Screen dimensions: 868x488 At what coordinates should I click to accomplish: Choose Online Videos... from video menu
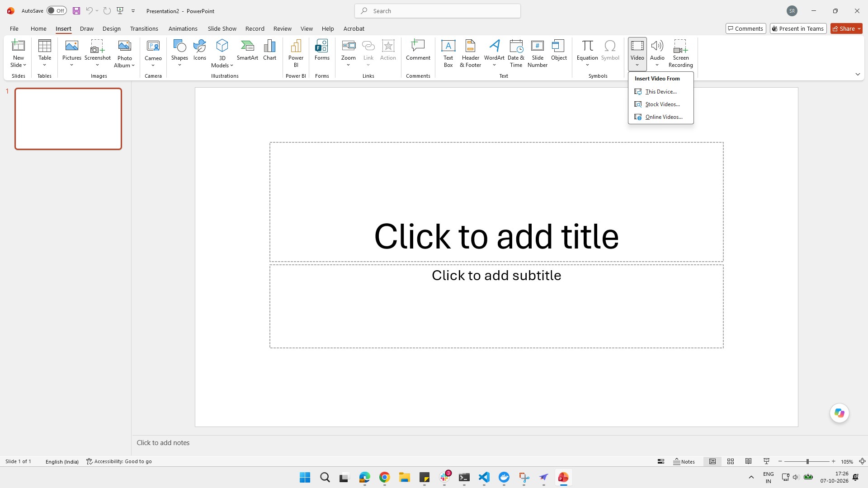[x=660, y=117]
